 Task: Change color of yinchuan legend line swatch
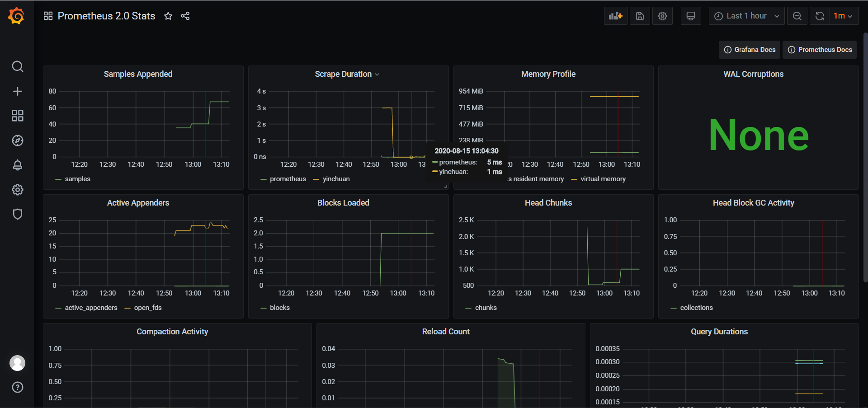(316, 179)
